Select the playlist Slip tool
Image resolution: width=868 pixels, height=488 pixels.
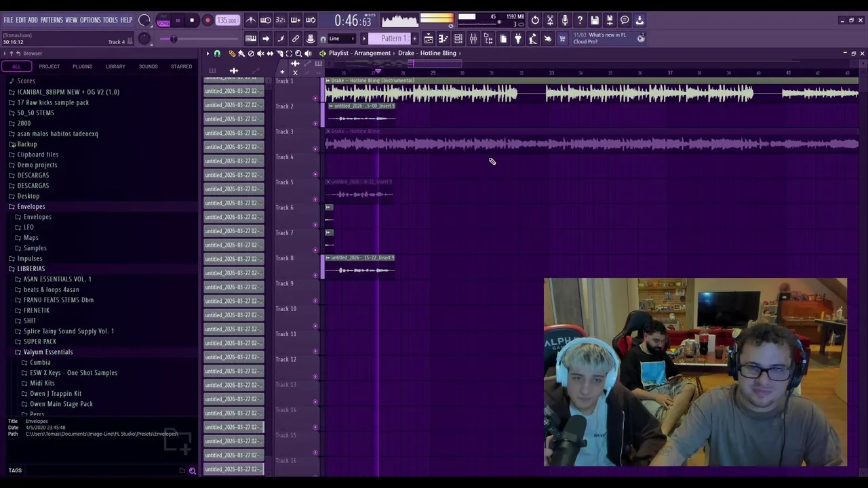point(270,53)
